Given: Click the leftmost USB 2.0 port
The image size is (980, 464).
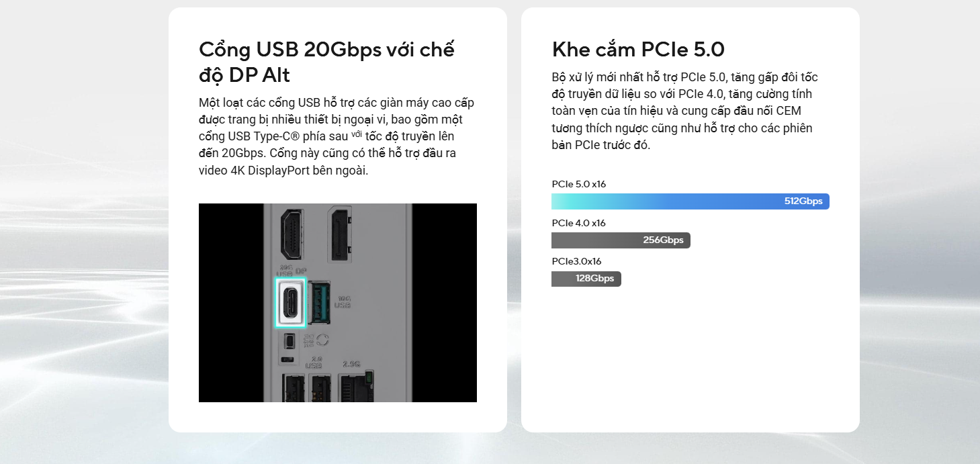Looking at the screenshot, I should (293, 388).
